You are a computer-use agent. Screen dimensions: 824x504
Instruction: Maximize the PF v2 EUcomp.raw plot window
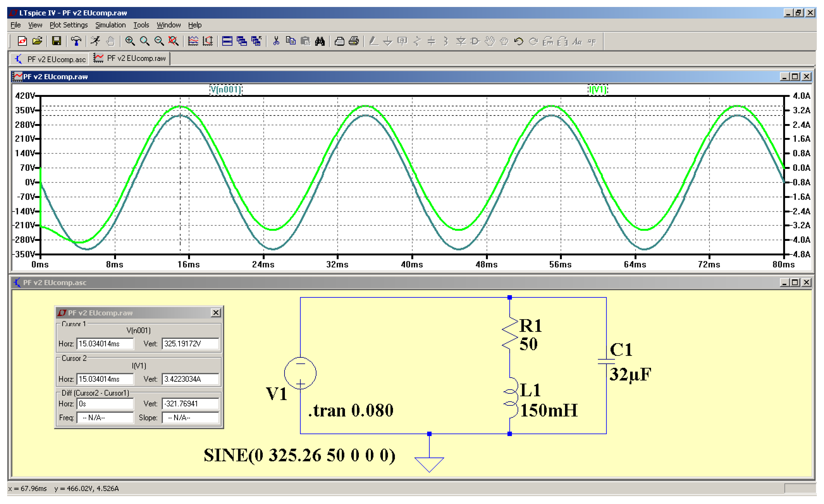pos(795,77)
